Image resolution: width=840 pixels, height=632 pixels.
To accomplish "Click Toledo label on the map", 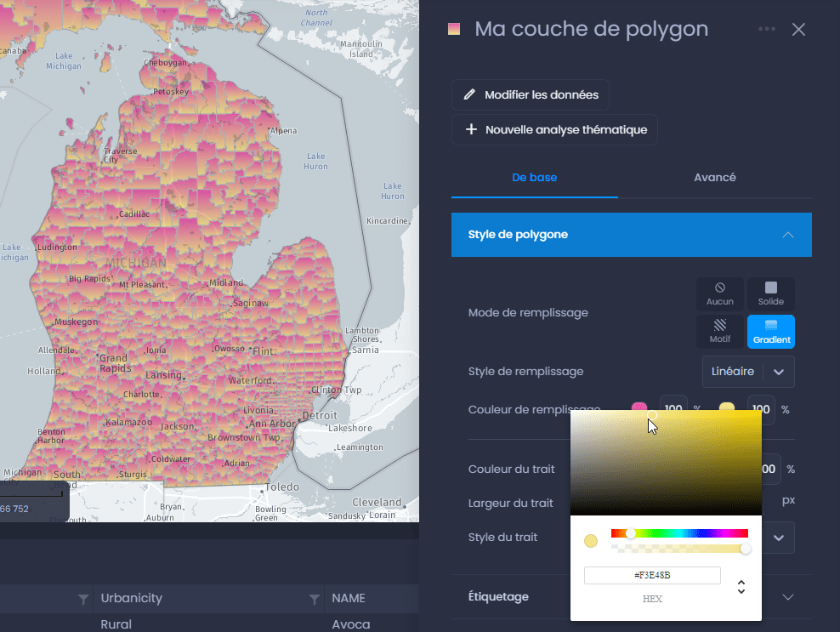I will (281, 487).
